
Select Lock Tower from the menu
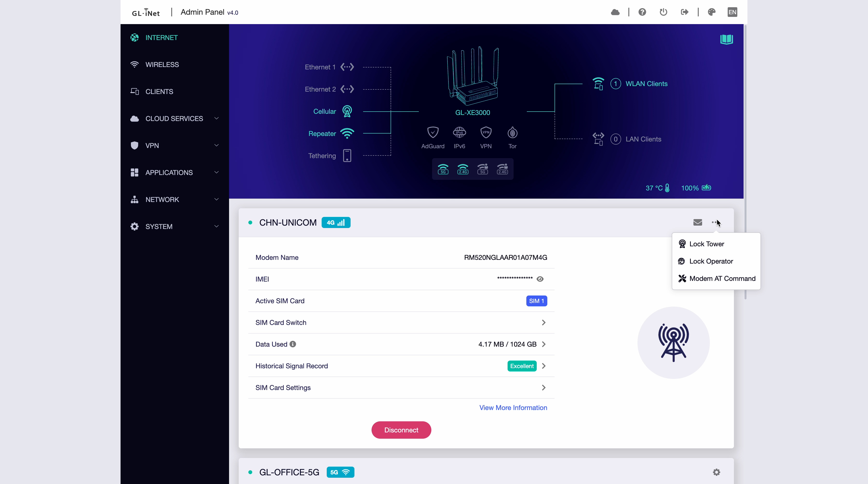point(716,244)
